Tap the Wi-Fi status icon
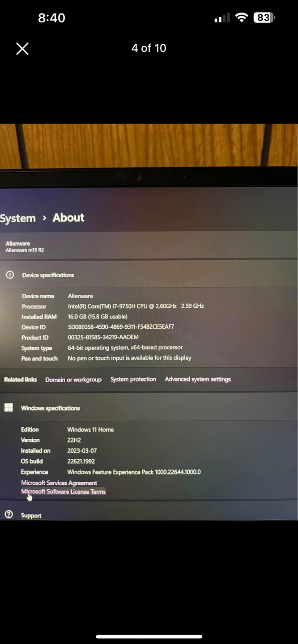The width and height of the screenshot is (298, 644). 242,18
